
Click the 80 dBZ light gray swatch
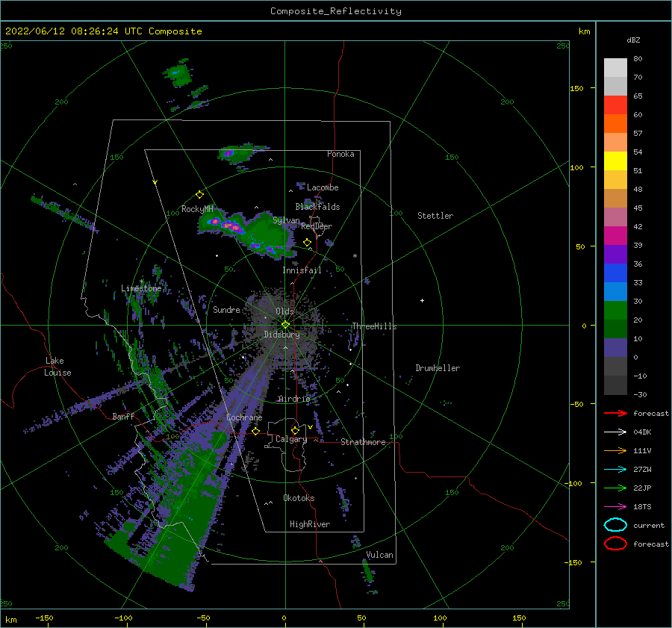[x=615, y=68]
